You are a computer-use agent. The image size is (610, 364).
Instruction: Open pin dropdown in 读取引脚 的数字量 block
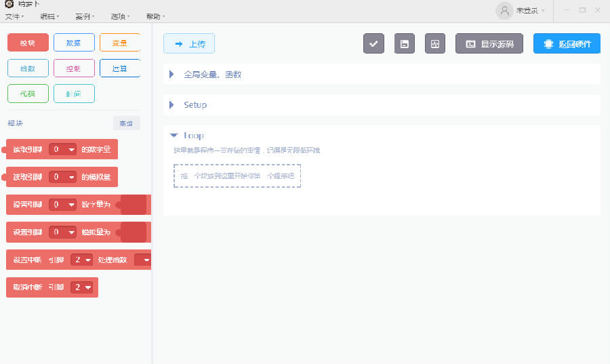click(x=62, y=149)
